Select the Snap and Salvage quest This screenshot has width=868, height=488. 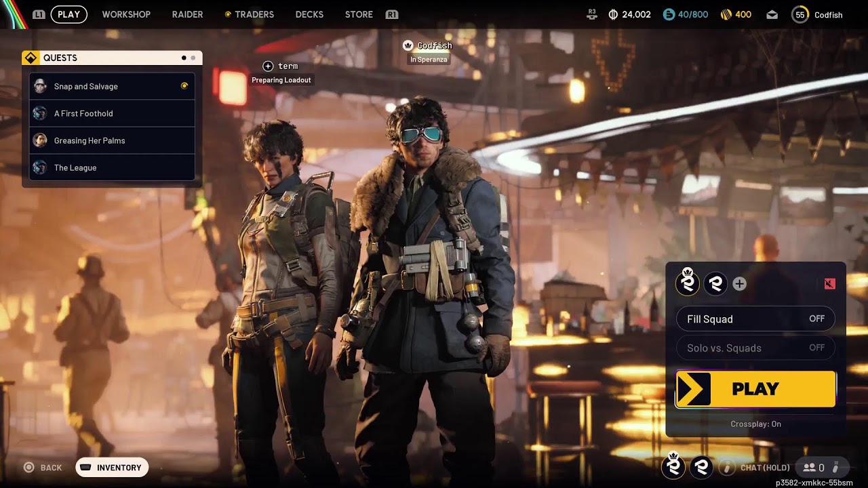point(112,86)
